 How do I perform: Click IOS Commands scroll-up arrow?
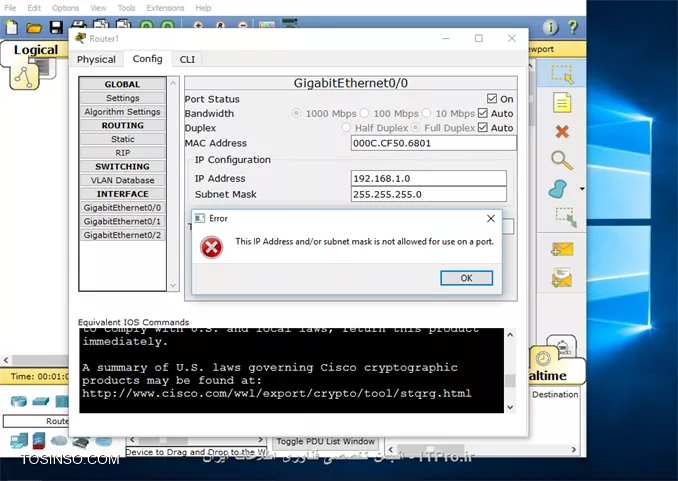(510, 334)
